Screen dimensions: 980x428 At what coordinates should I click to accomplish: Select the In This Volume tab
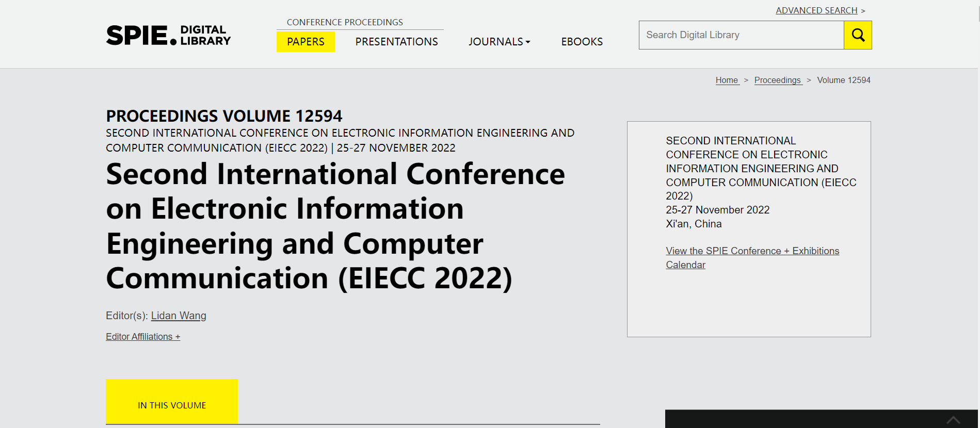[x=172, y=402]
